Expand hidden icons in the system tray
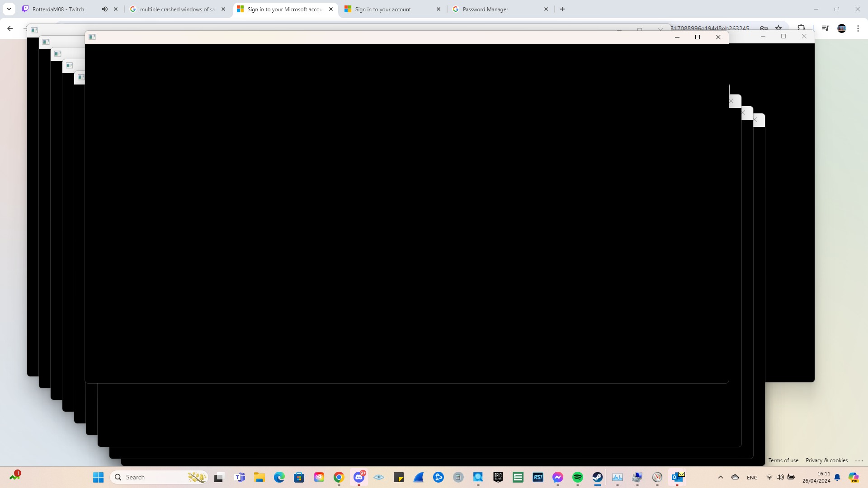The height and width of the screenshot is (488, 868). [721, 477]
